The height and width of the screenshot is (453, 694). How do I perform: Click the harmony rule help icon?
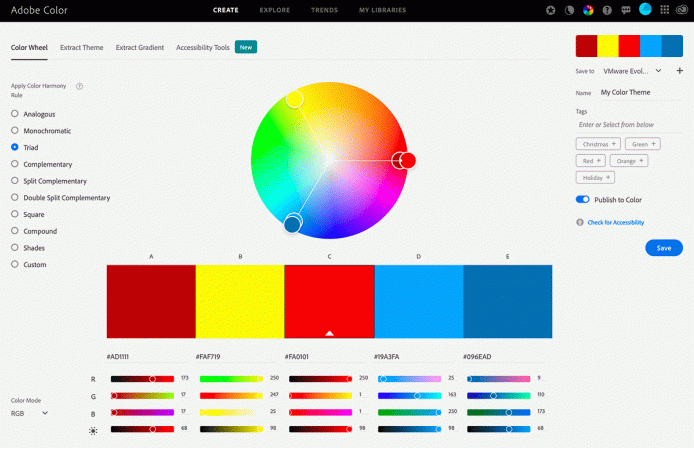[x=79, y=86]
